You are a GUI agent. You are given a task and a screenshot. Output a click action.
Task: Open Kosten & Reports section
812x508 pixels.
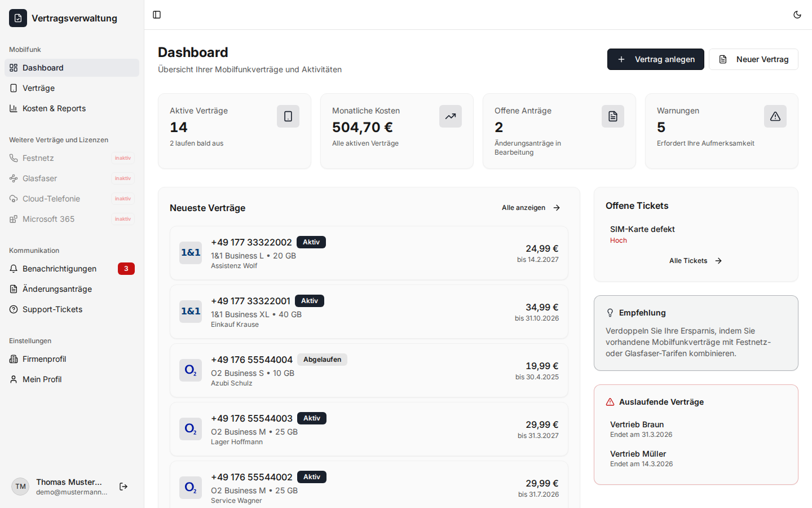point(72,108)
